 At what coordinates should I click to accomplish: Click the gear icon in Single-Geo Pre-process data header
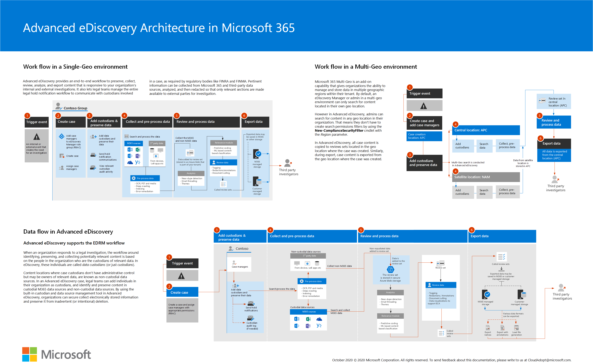click(134, 178)
